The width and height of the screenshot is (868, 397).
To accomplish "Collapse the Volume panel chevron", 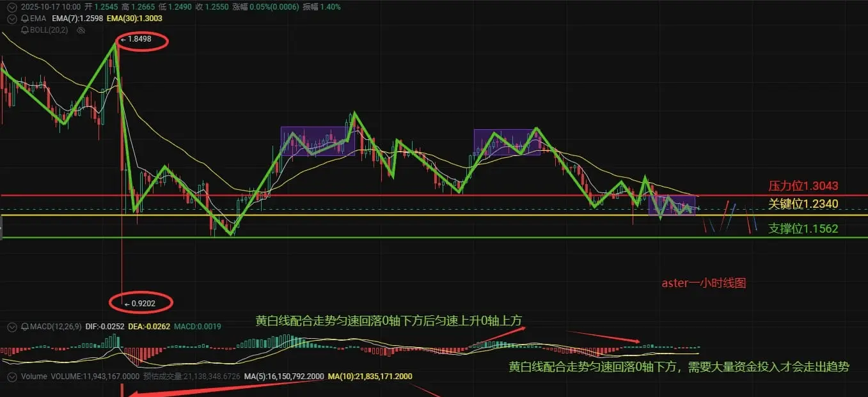I will pyautogui.click(x=12, y=377).
